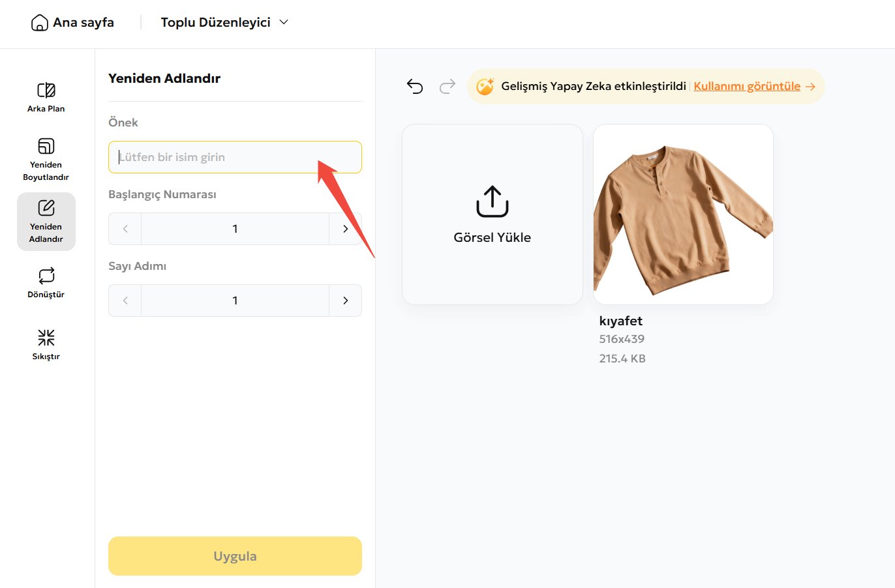Open the Kullanımı görüntüle link
Screen dimensions: 895x588
pyautogui.click(x=747, y=86)
